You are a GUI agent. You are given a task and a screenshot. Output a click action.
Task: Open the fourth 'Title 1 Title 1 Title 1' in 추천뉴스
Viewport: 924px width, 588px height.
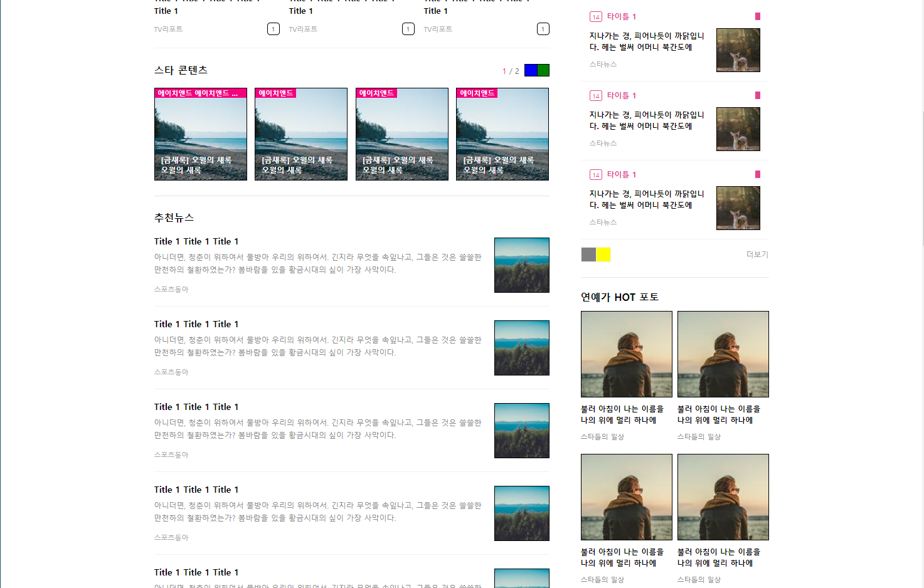coord(196,490)
